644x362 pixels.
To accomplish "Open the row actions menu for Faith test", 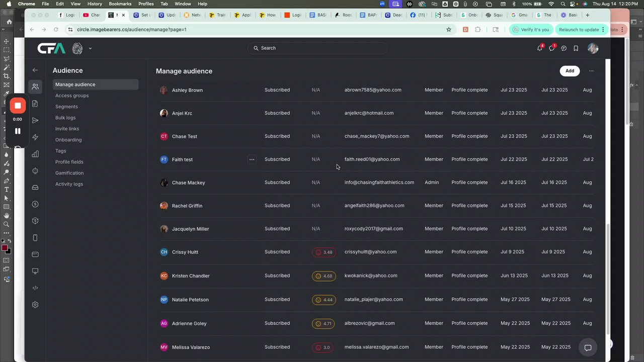I will tap(252, 159).
